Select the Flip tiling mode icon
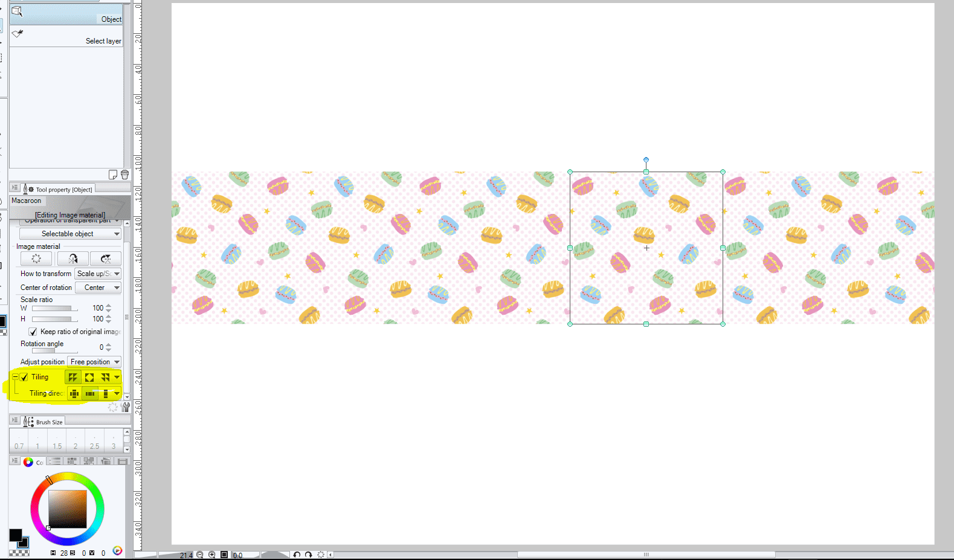This screenshot has width=954, height=560. 105,377
